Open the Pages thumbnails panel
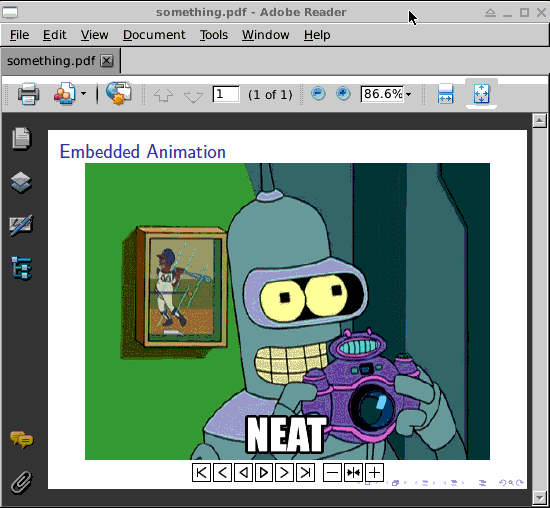 tap(22, 139)
